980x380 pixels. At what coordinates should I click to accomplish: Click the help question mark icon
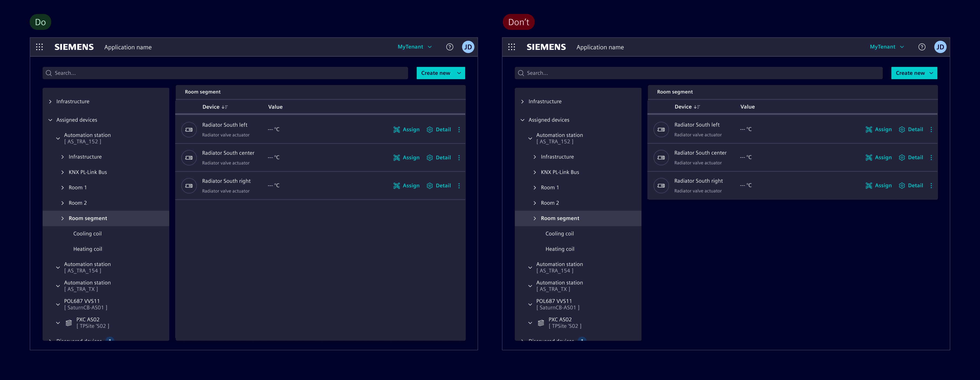point(450,47)
